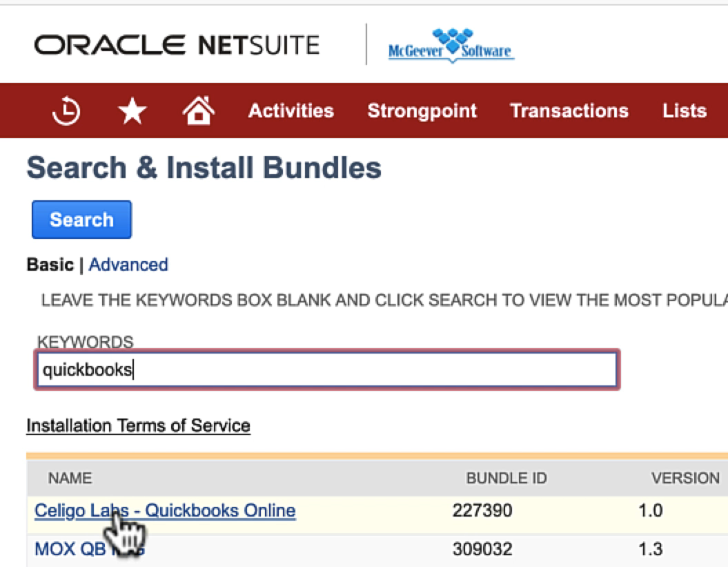The image size is (728, 567).
Task: Click the KEYWORDS field label
Action: 85,342
